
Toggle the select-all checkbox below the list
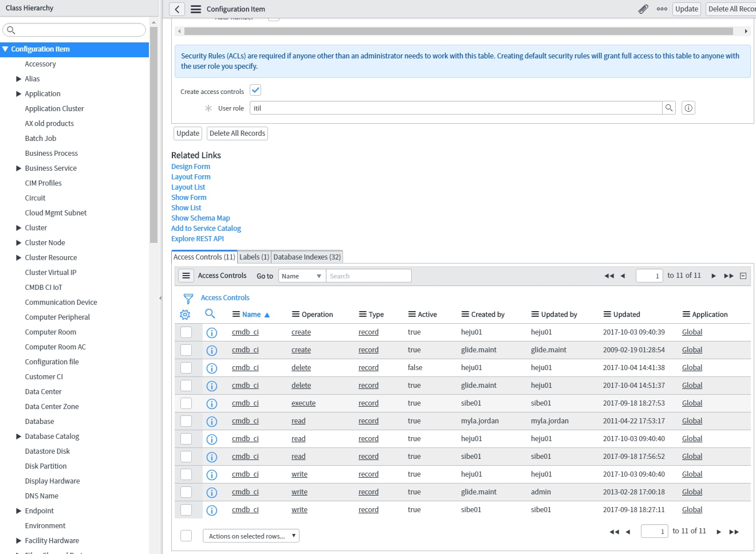[x=186, y=536]
